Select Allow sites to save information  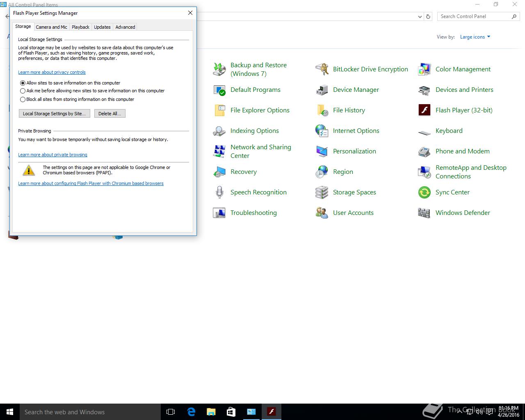point(23,83)
